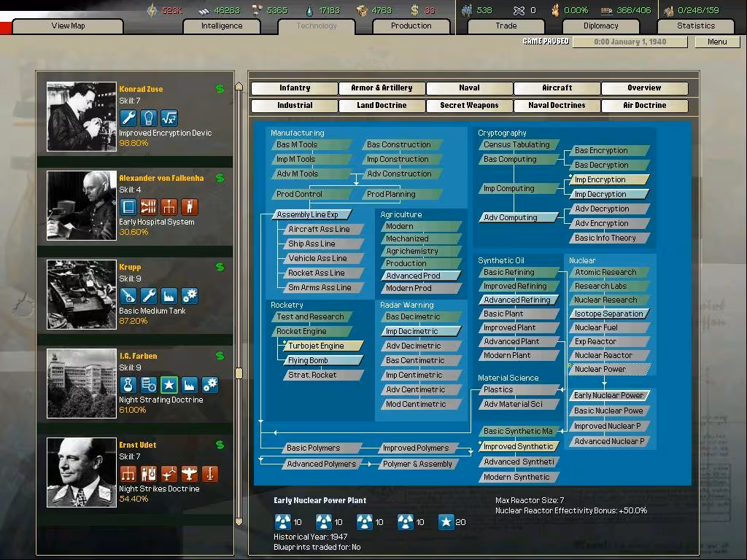747x560 pixels.
Task: Click Krupp's factory specialty icon
Action: (169, 296)
